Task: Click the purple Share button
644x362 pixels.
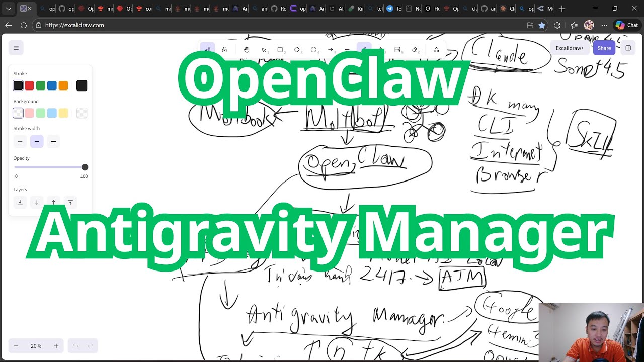Action: [x=604, y=48]
